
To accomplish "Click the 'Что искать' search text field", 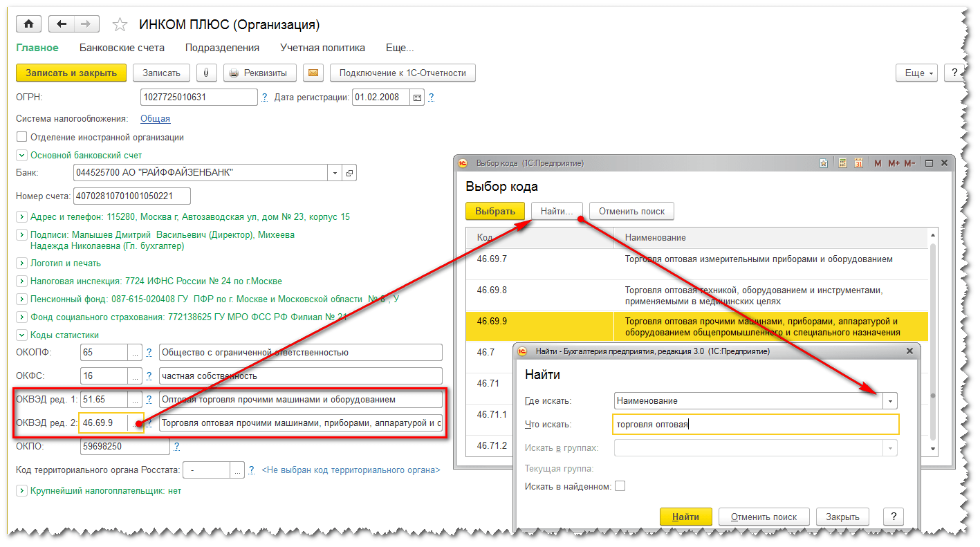I will (756, 425).
